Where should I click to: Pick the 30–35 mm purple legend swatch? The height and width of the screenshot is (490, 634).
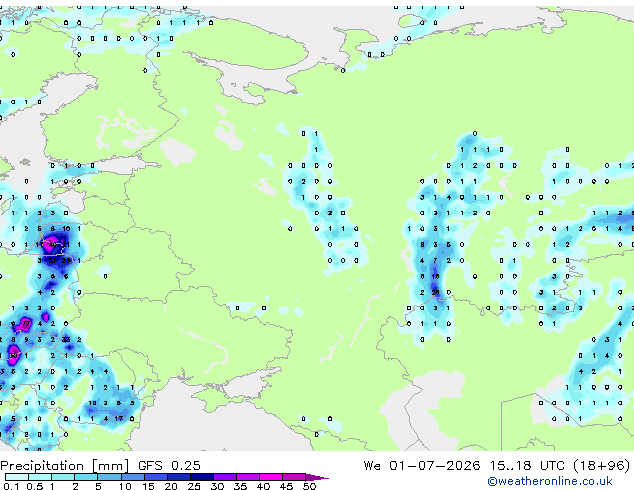(224, 477)
